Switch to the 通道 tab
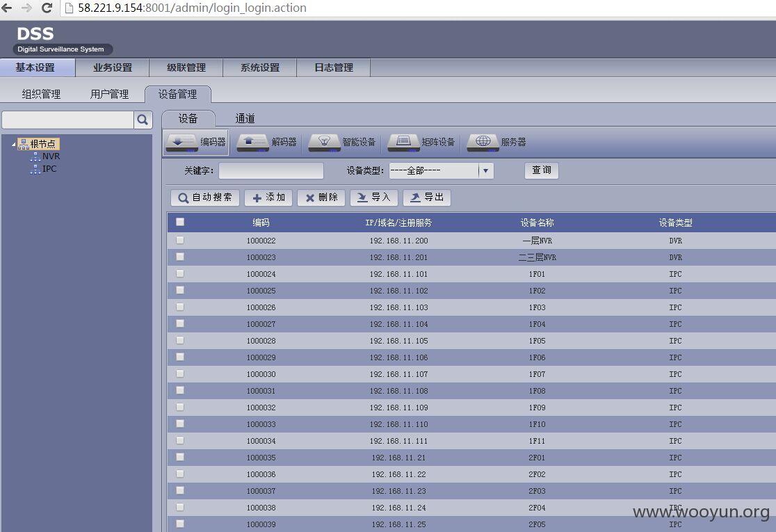The height and width of the screenshot is (532, 776). pos(245,118)
